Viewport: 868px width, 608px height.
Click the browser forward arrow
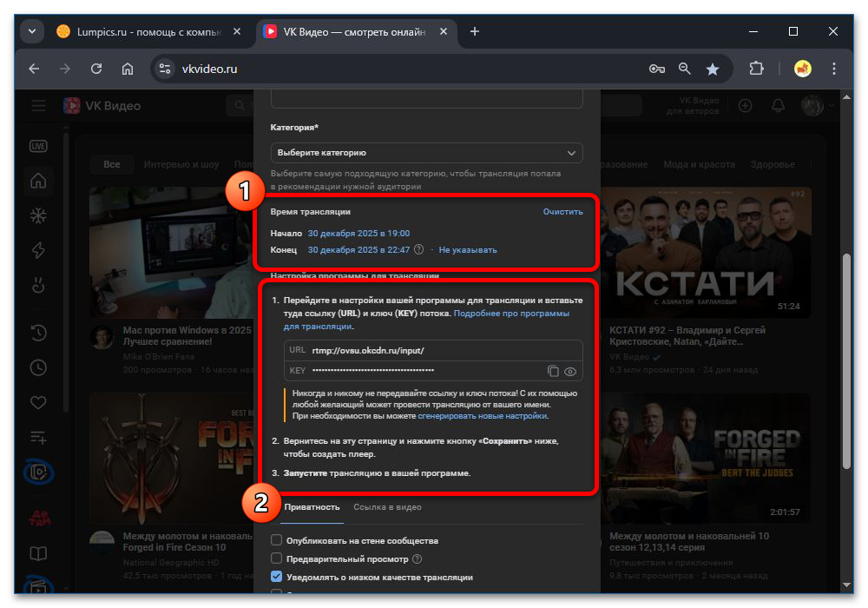65,69
